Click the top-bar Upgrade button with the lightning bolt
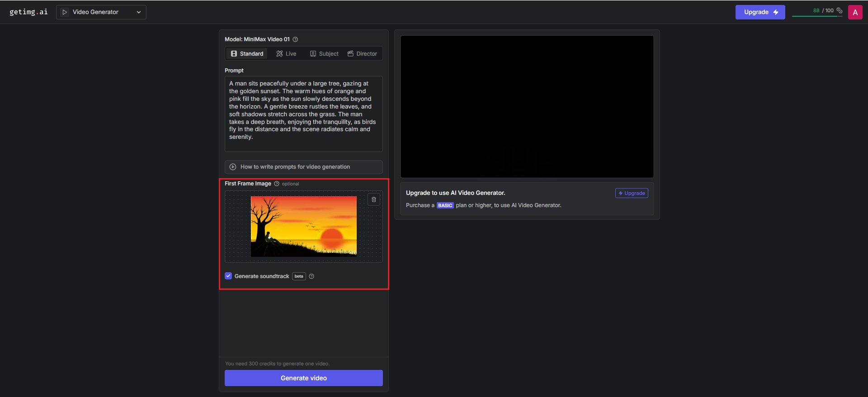 point(760,12)
